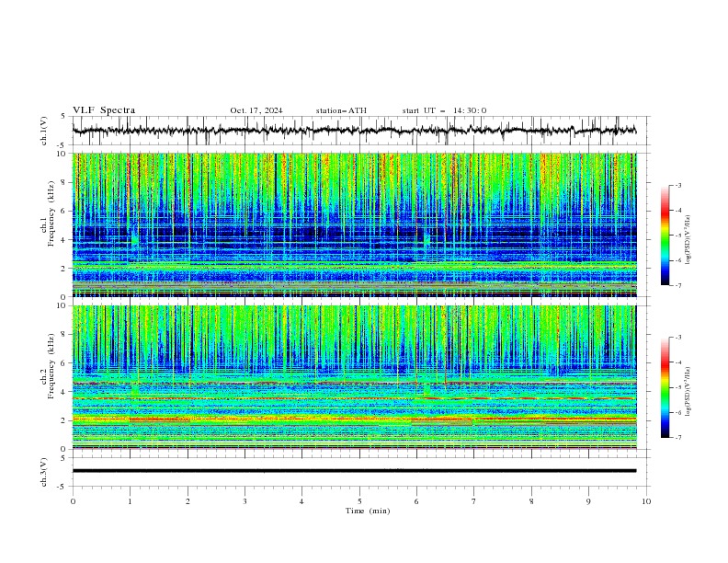Click the lower color bar's "log(PSD)(V²/Hz)" label

click(x=688, y=391)
